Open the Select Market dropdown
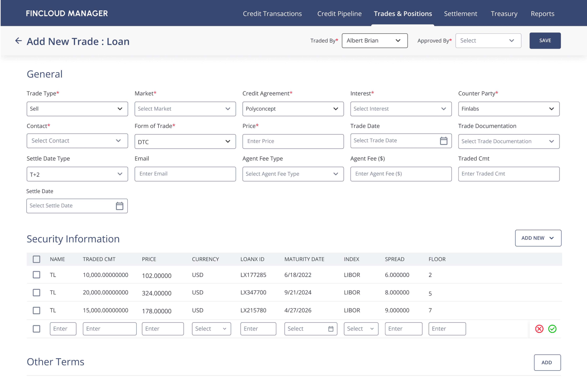 [x=185, y=109]
